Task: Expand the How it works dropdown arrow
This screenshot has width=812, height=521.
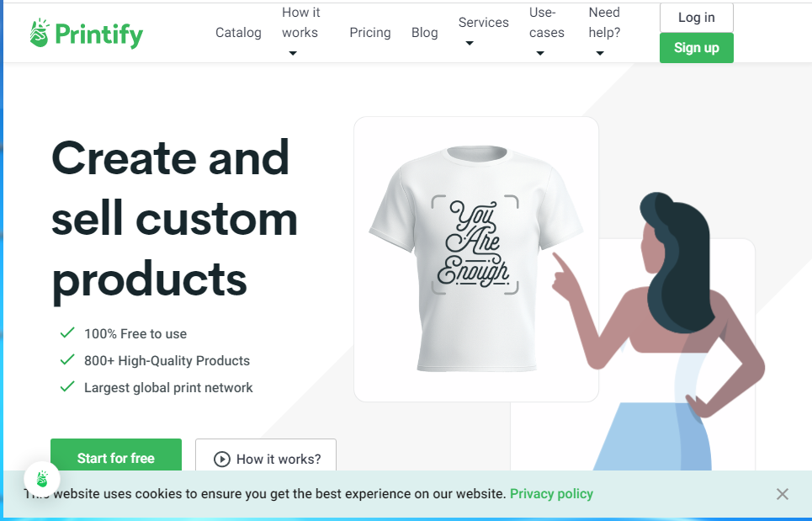Action: [x=293, y=53]
